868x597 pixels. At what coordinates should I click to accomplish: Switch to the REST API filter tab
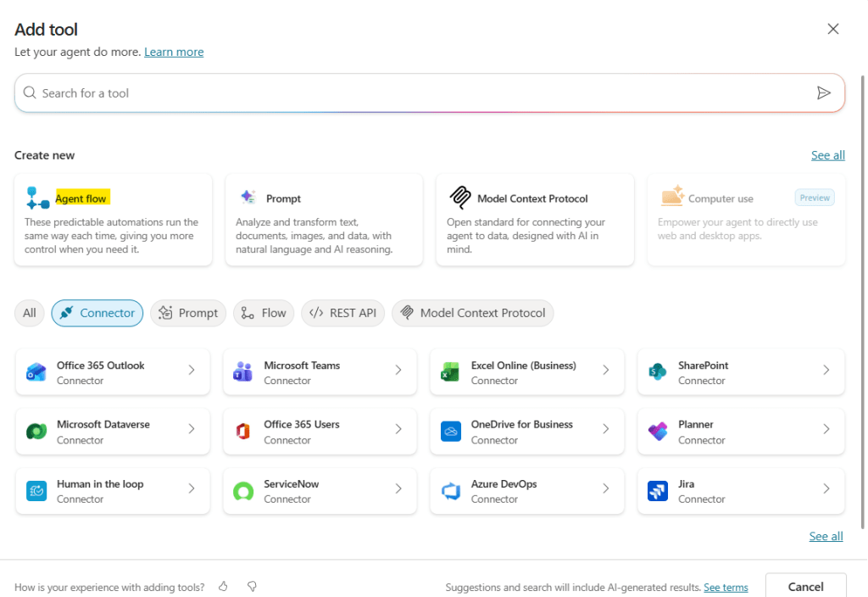tap(342, 313)
